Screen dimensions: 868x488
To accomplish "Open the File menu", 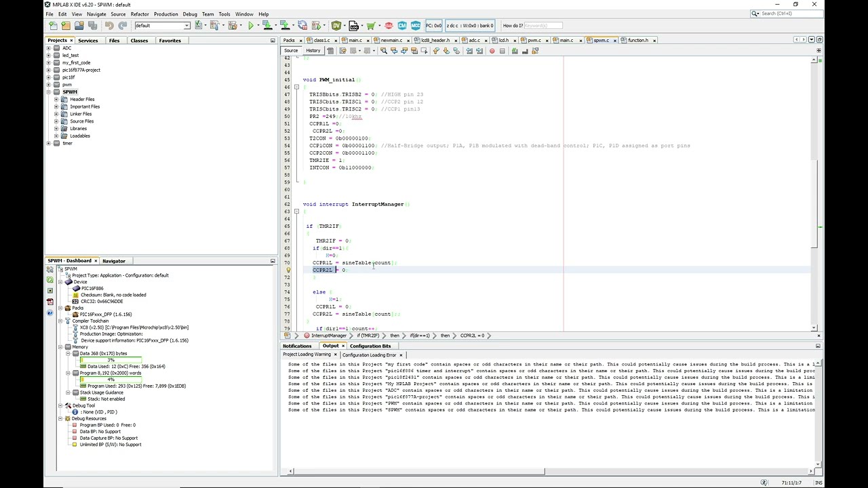I will [x=50, y=14].
